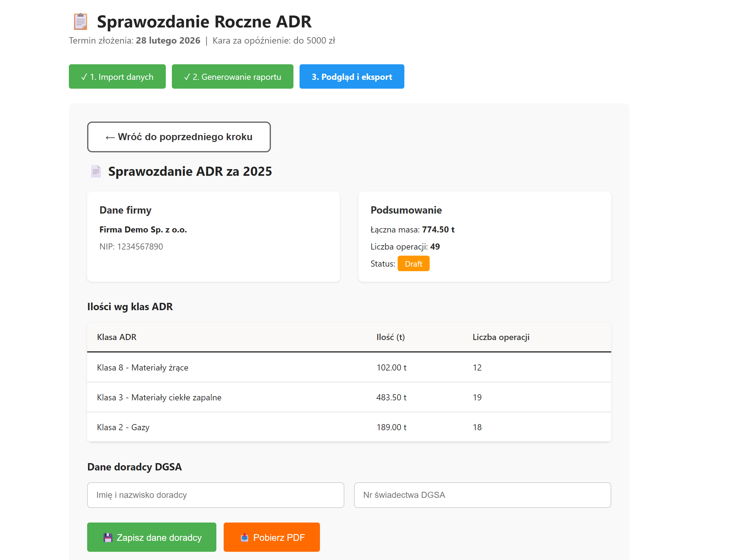Click the "Imię i nazwisko doradcy" input field
The image size is (749, 560).
[x=216, y=495]
